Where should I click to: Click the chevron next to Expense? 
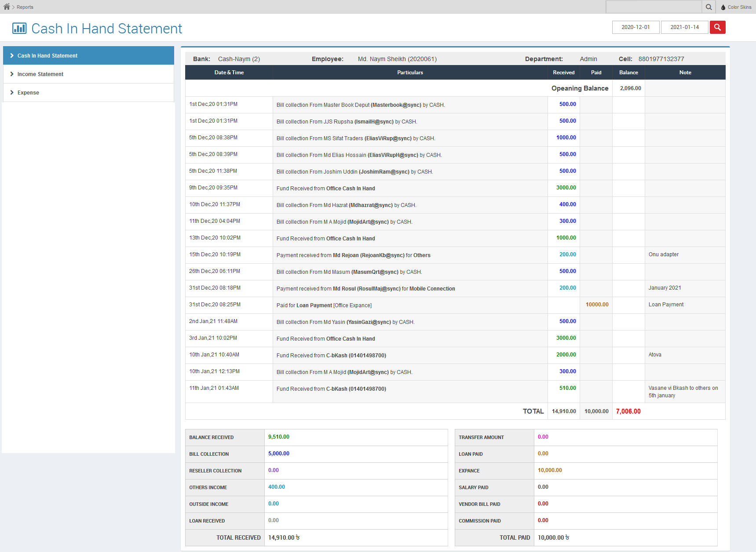pos(12,93)
